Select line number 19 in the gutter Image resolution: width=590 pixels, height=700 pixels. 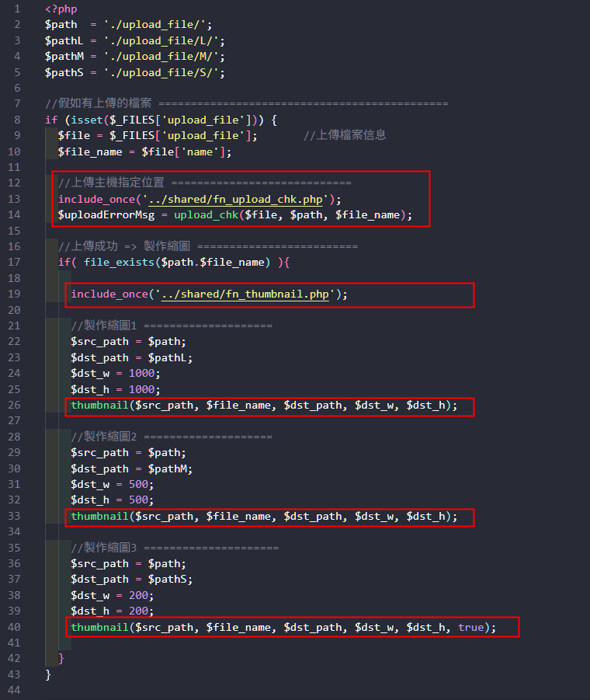tap(15, 294)
